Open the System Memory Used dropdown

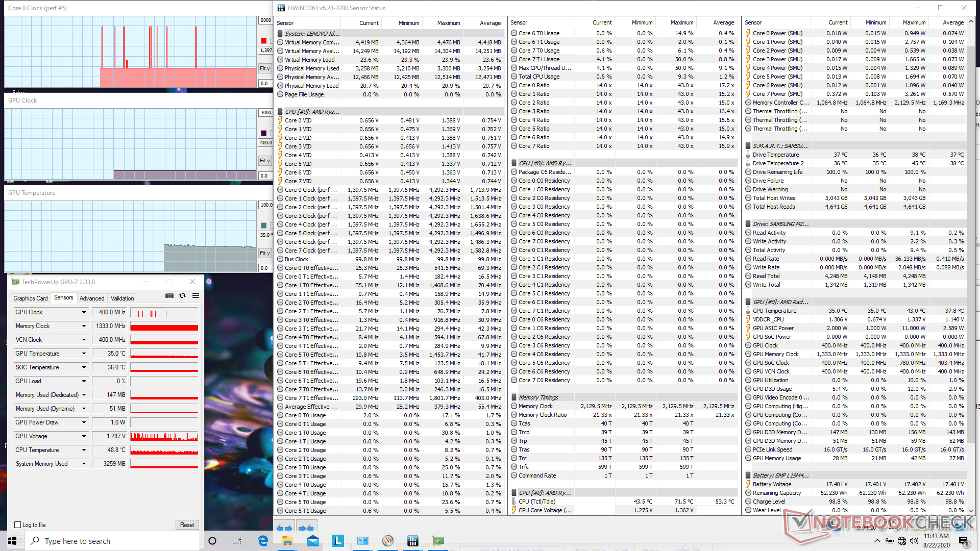[84, 464]
